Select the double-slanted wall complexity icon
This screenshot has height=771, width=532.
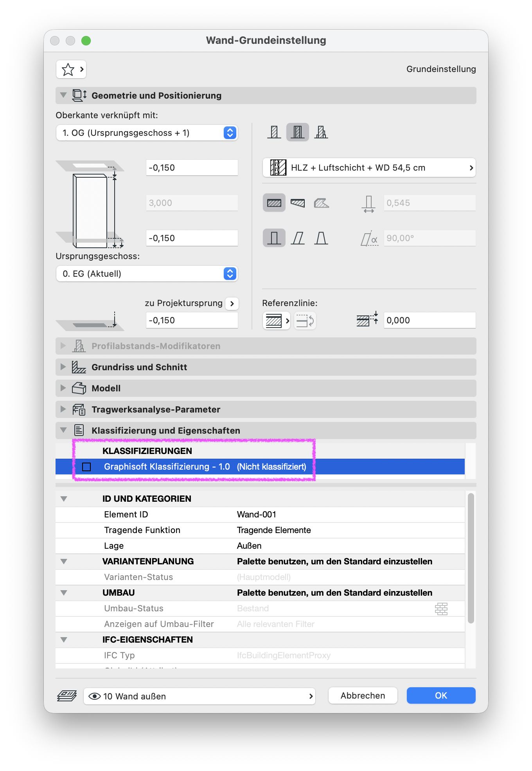coord(321,238)
